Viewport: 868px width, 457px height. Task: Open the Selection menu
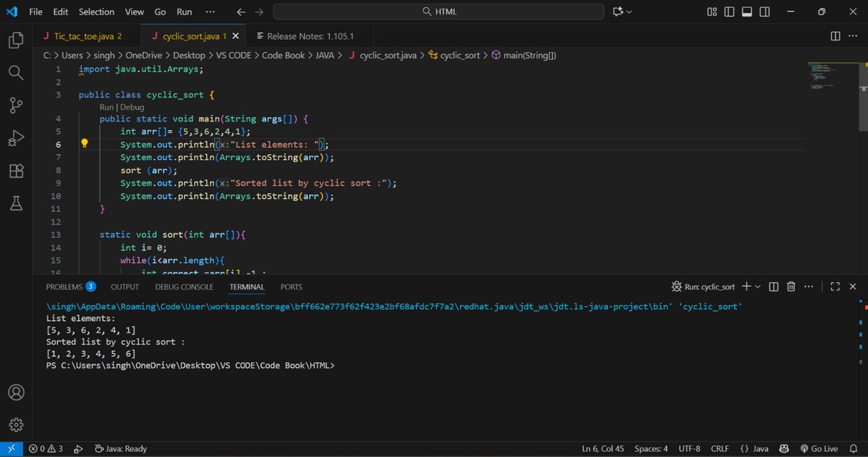(x=96, y=12)
